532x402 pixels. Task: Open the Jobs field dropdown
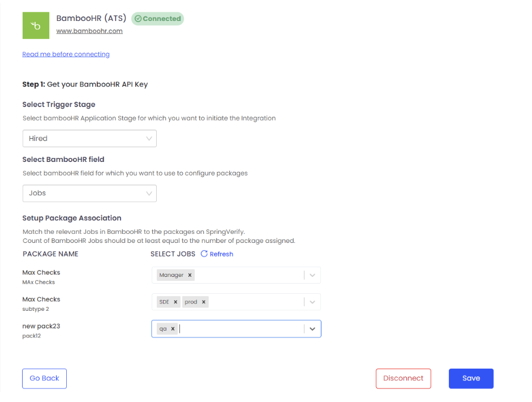pyautogui.click(x=89, y=193)
